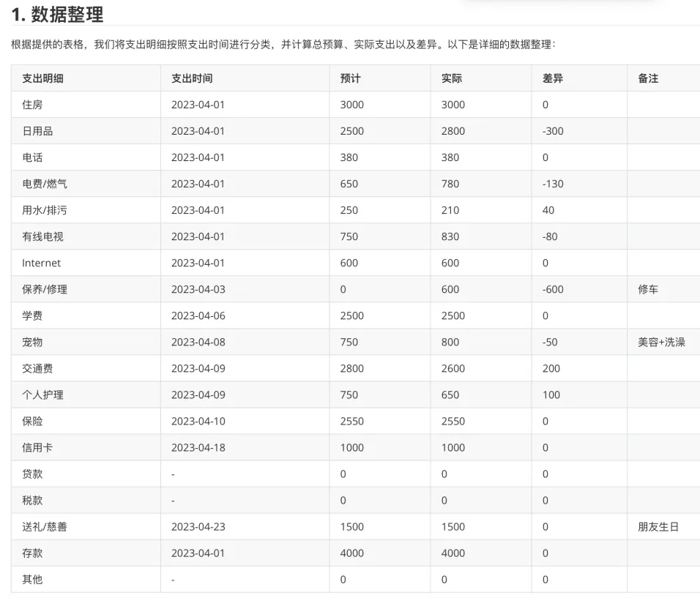Image resolution: width=700 pixels, height=598 pixels.
Task: Click the 预计 column header
Action: pos(351,78)
